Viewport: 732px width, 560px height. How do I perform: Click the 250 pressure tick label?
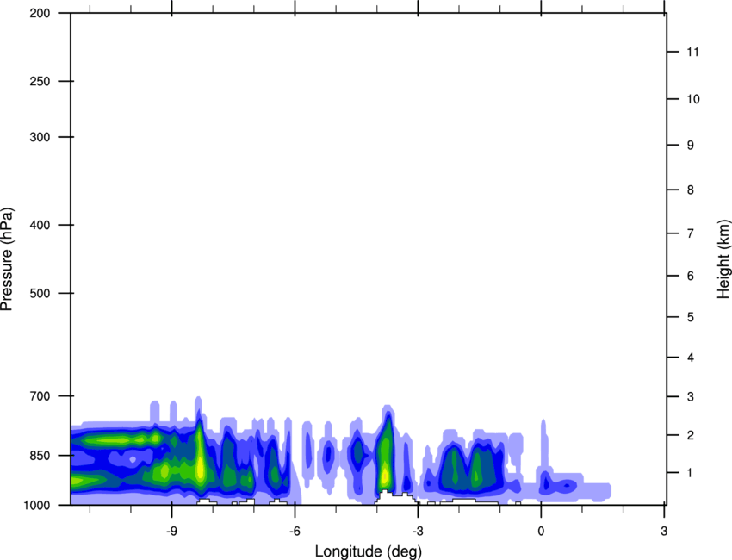point(40,81)
